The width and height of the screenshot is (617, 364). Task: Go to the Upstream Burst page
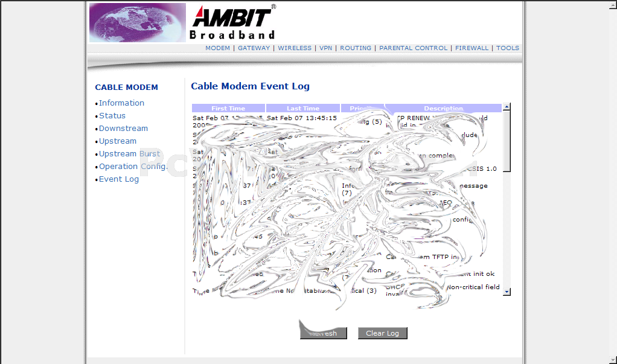tap(130, 154)
